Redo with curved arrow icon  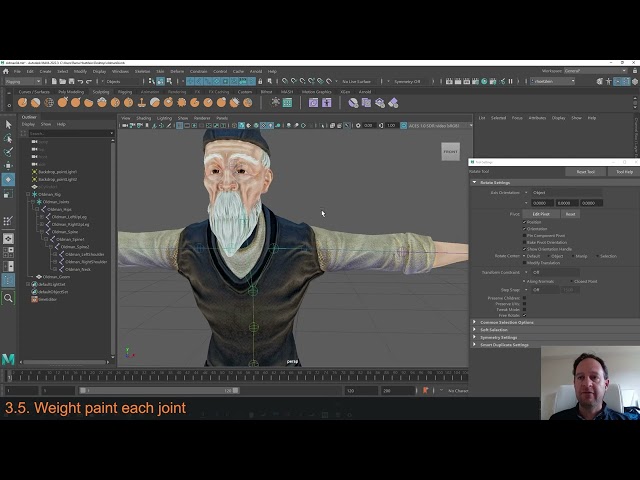tap(89, 81)
